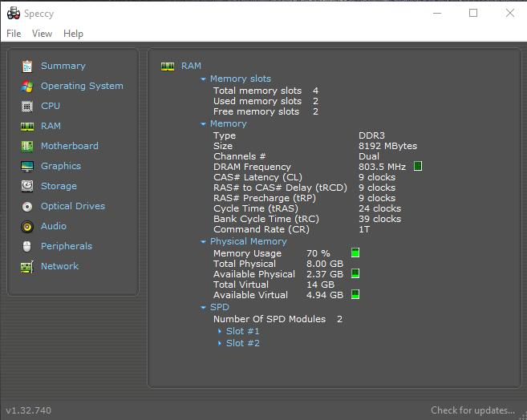The height and width of the screenshot is (420, 527).
Task: Click Check for updates link
Action: click(x=473, y=410)
